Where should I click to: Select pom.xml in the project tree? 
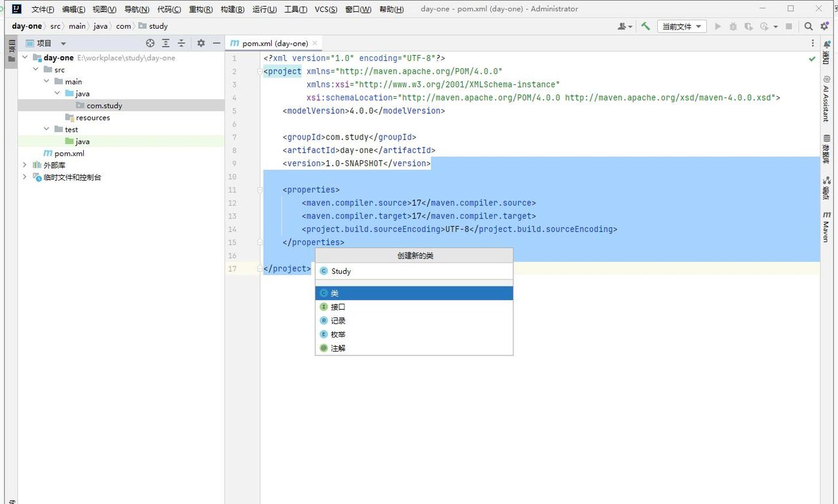click(x=69, y=153)
